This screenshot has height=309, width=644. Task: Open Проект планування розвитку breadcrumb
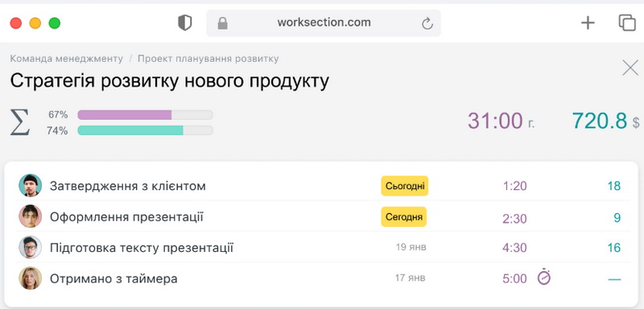coord(208,59)
